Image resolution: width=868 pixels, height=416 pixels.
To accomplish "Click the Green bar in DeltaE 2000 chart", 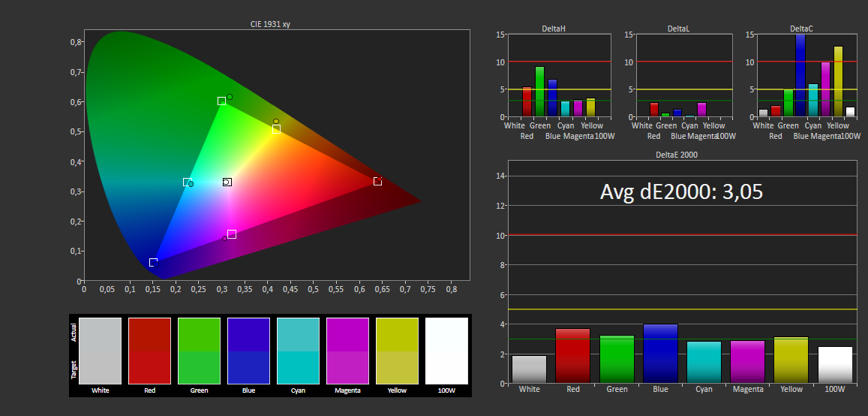I will [617, 360].
